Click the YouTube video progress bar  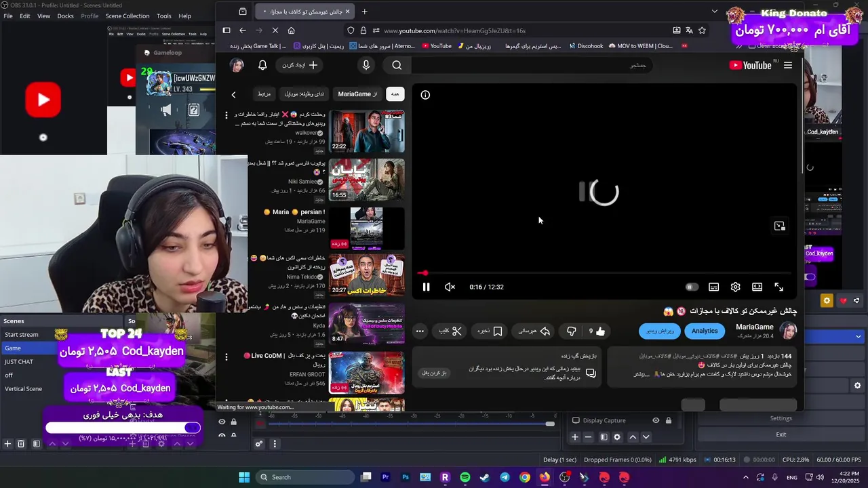[603, 273]
